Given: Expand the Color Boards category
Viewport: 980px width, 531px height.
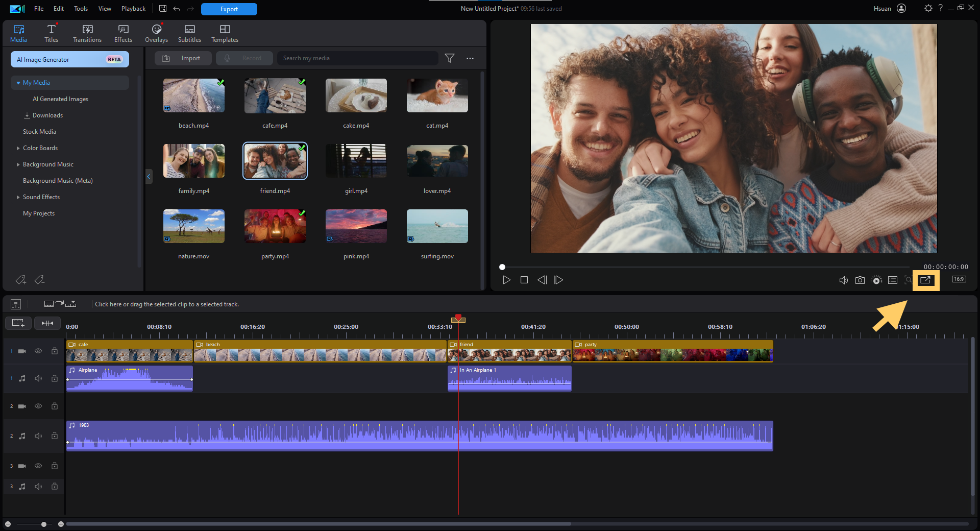Looking at the screenshot, I should tap(18, 148).
